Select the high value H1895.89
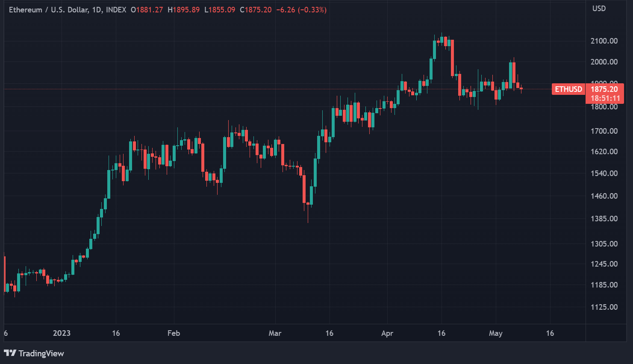The width and height of the screenshot is (633, 364). pos(183,10)
